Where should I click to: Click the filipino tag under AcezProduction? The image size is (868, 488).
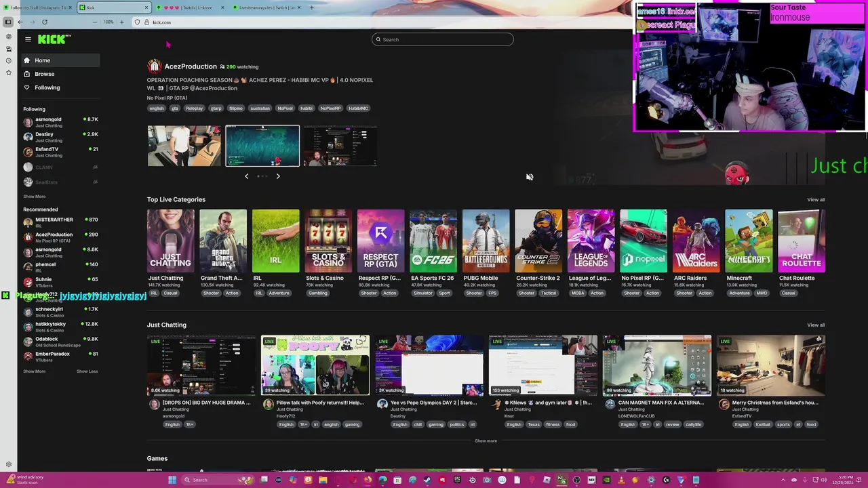235,108
